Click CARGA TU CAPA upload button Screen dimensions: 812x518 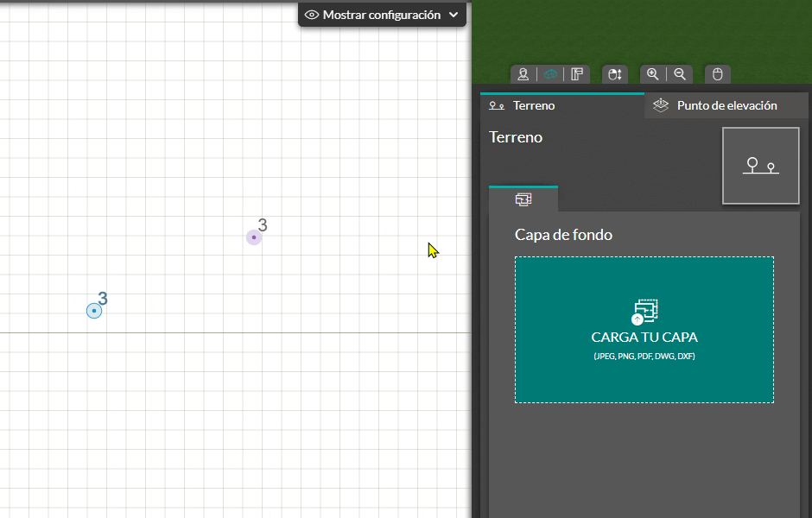tap(644, 330)
